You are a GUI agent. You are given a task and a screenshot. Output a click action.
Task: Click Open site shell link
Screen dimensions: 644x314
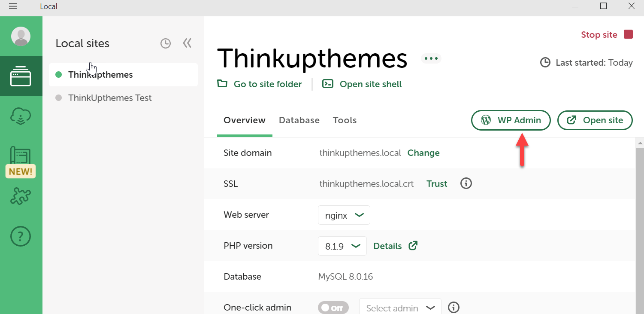[362, 84]
